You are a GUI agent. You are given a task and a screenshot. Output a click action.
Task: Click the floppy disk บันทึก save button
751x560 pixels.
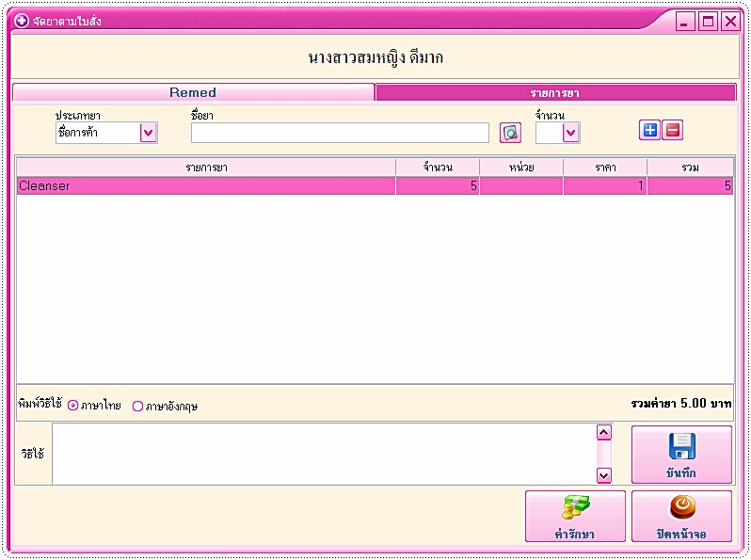coord(681,455)
